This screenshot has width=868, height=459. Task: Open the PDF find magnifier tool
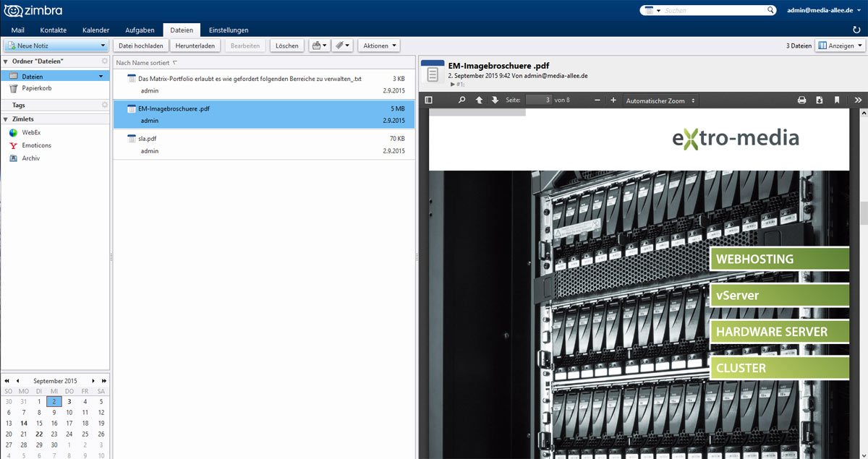(462, 100)
